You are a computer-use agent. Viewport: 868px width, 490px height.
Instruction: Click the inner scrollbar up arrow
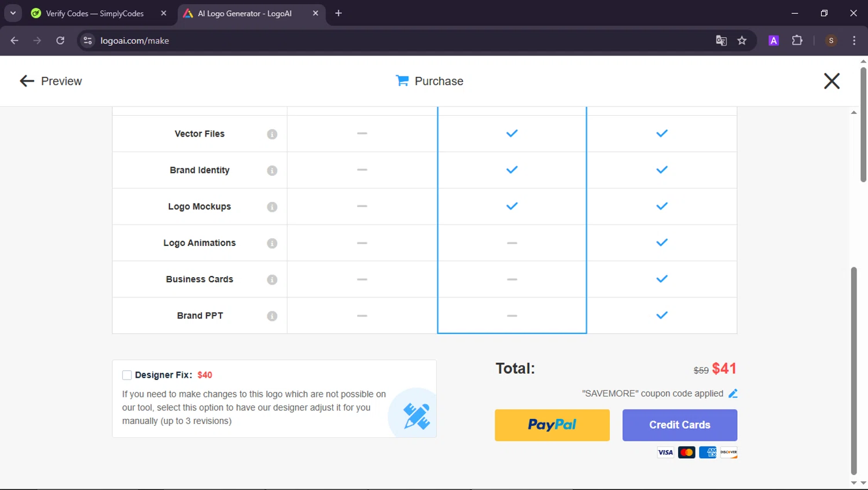pos(854,112)
